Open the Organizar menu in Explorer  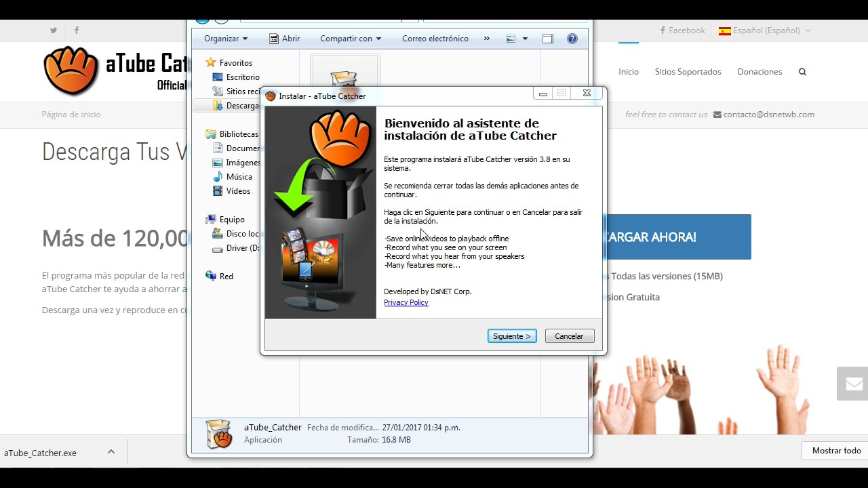[x=226, y=39]
